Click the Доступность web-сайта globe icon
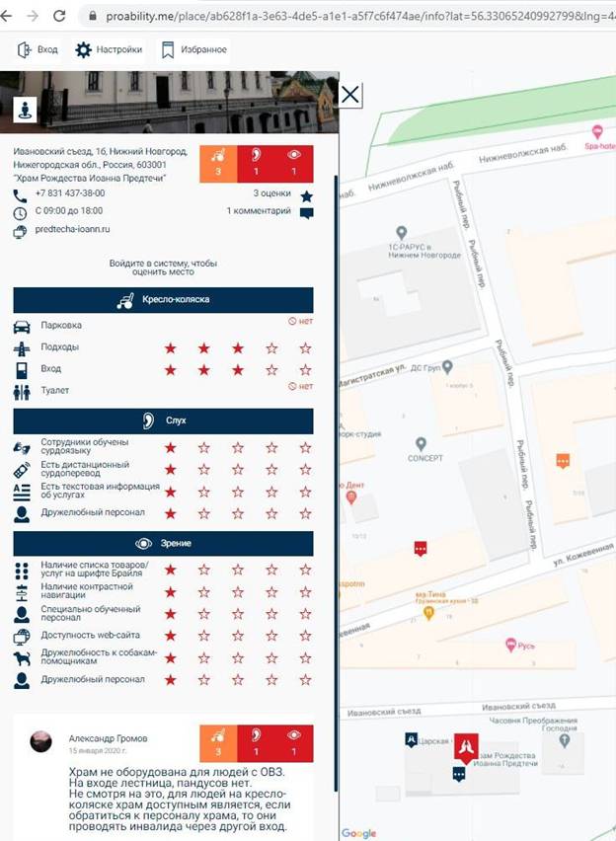The height and width of the screenshot is (841, 616). (22, 637)
